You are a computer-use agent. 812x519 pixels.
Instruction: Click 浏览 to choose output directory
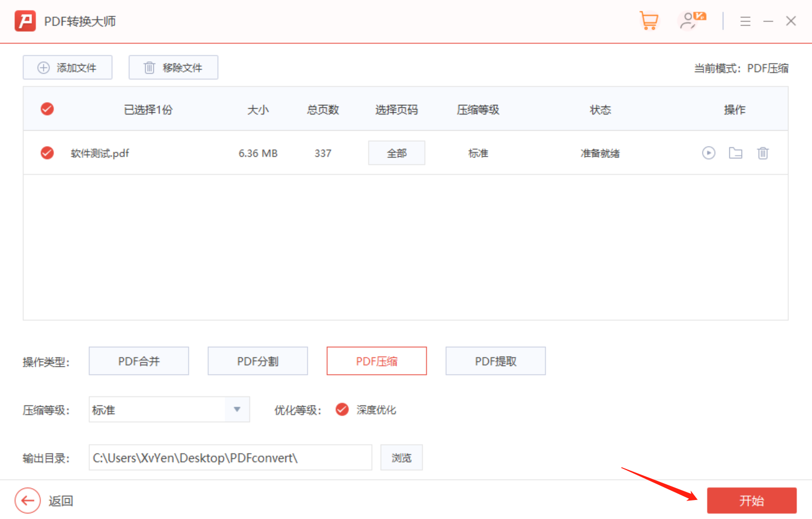(x=401, y=458)
